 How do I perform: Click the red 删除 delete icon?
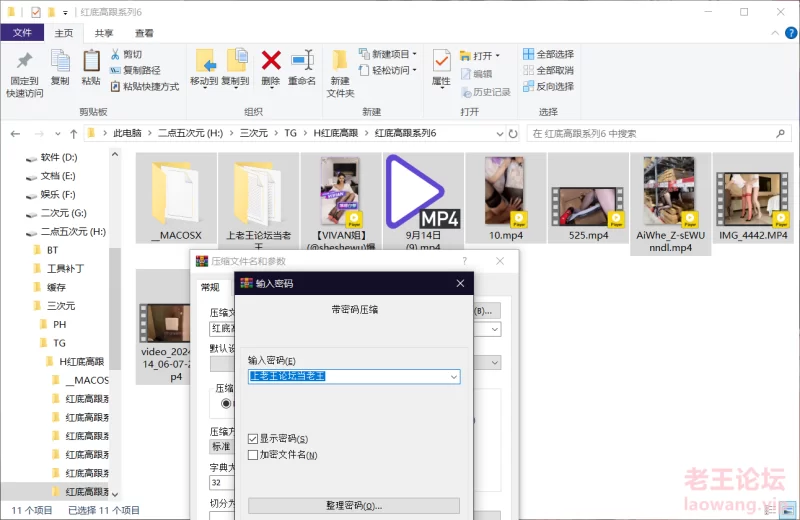click(271, 61)
